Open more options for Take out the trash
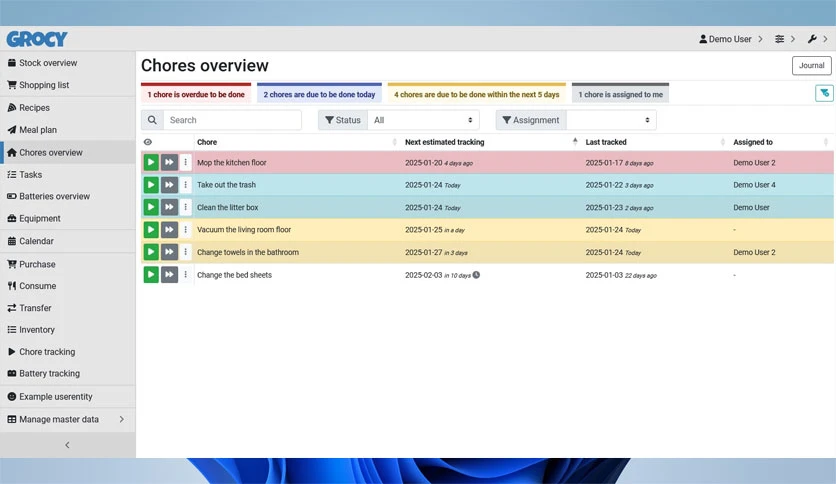 point(186,184)
